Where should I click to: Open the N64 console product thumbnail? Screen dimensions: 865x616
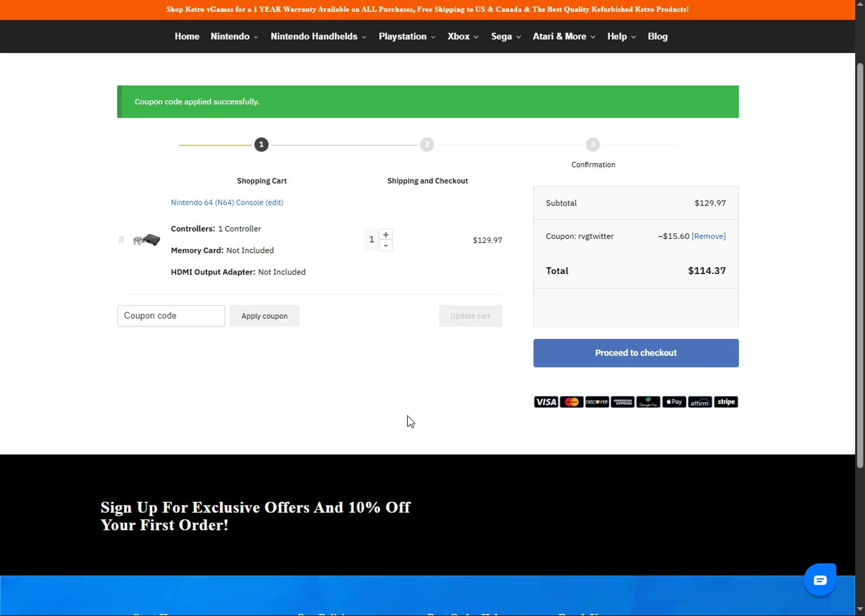(146, 240)
